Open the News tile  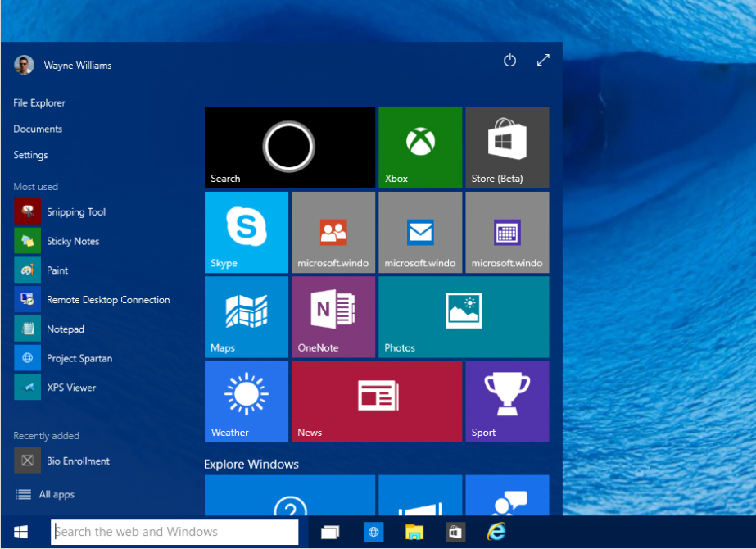377,402
